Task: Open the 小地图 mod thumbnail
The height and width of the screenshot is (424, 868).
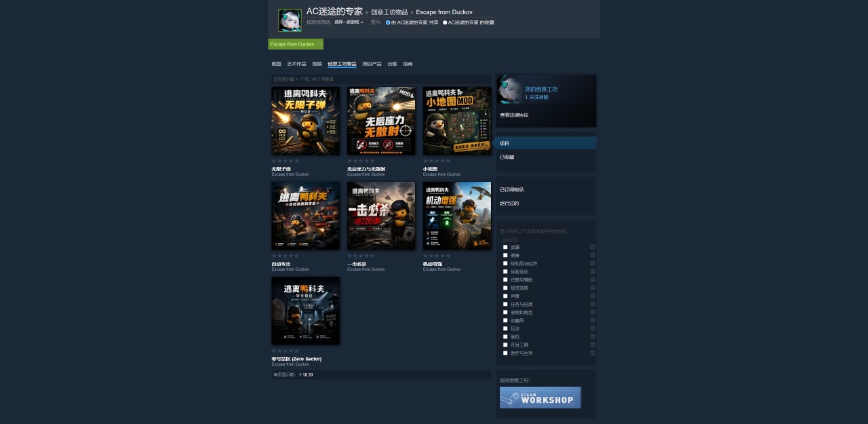Action: pos(457,121)
